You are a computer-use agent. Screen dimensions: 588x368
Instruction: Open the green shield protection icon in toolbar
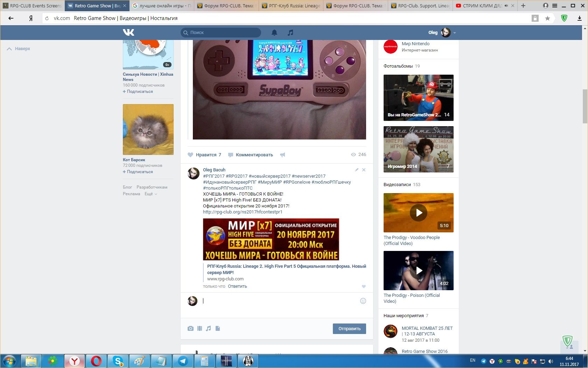pyautogui.click(x=564, y=18)
